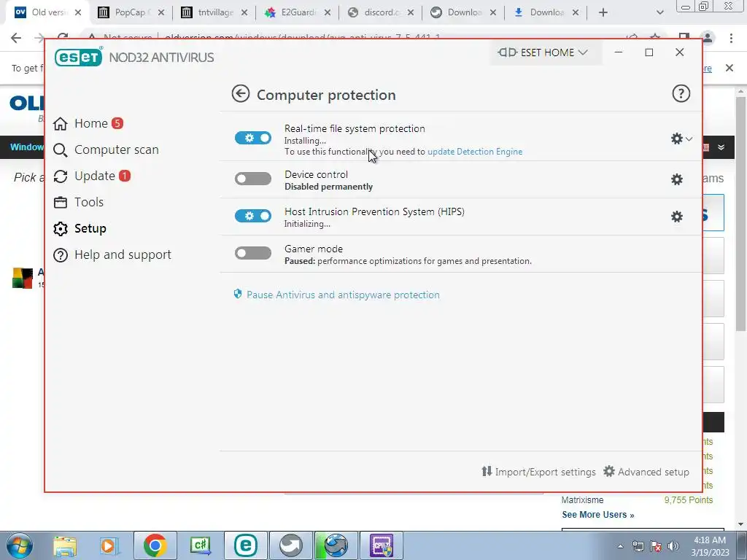The width and height of the screenshot is (747, 560).
Task: Open the help question mark icon
Action: [x=681, y=94]
